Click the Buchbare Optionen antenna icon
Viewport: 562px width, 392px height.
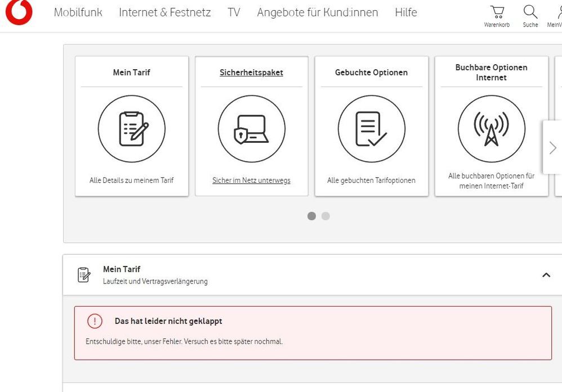[x=491, y=129]
